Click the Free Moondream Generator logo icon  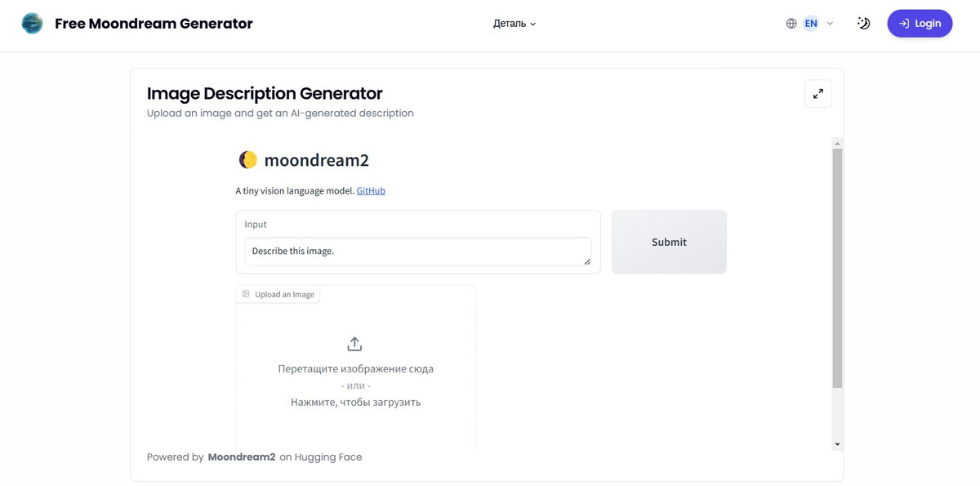coord(32,24)
